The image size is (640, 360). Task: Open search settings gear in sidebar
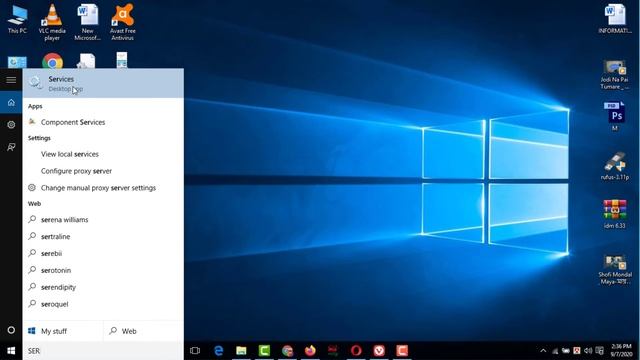pyautogui.click(x=11, y=124)
